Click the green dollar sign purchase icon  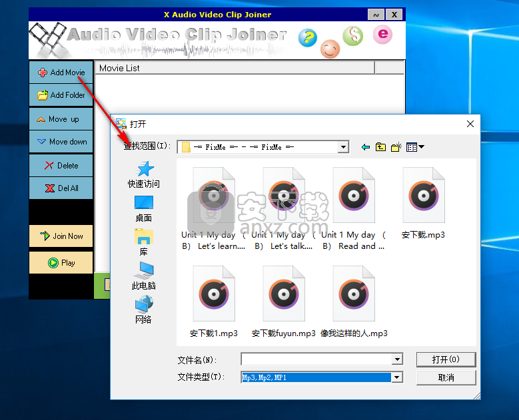(353, 36)
